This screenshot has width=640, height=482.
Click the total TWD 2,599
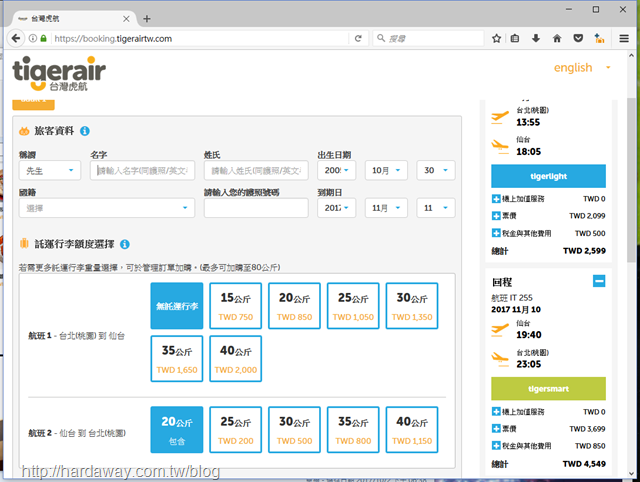[x=584, y=251]
